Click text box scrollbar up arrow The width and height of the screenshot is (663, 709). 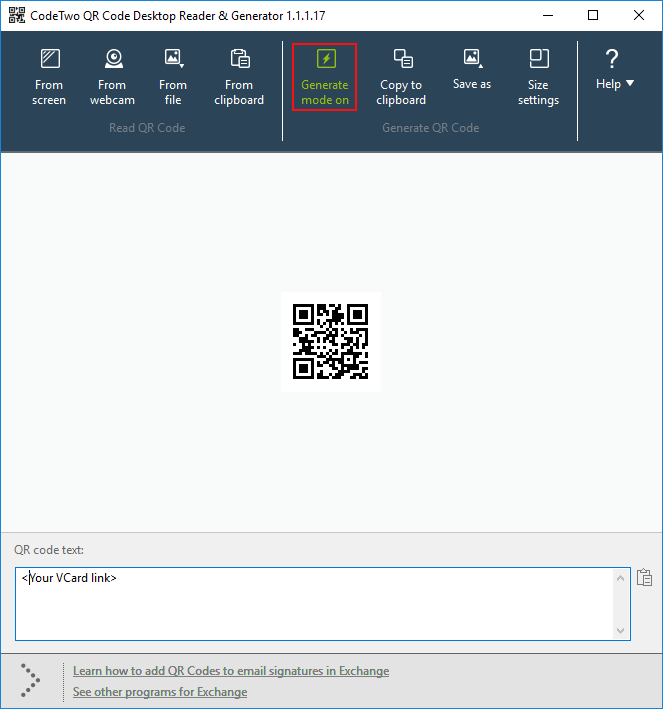620,578
